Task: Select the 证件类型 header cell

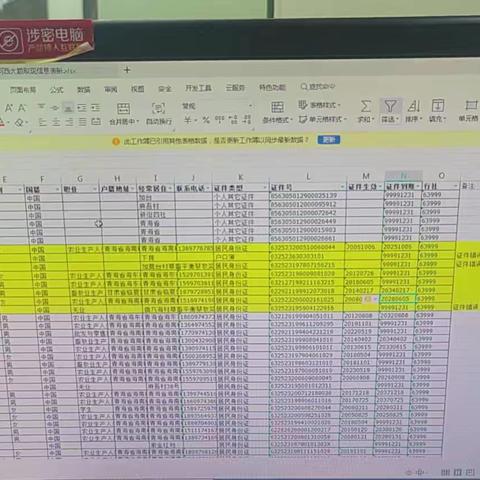Action: point(241,188)
